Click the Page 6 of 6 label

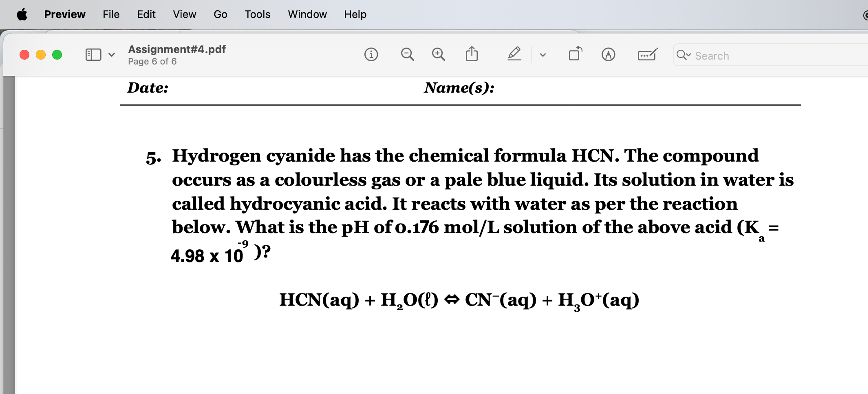152,61
